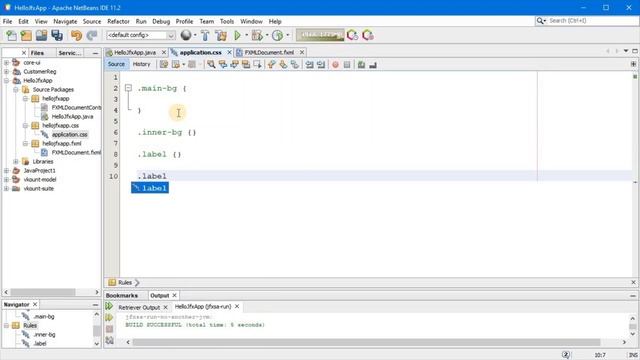This screenshot has height=360, width=640.
Task: Click the first profiler hexagon icon
Action: pyautogui.click(x=352, y=36)
